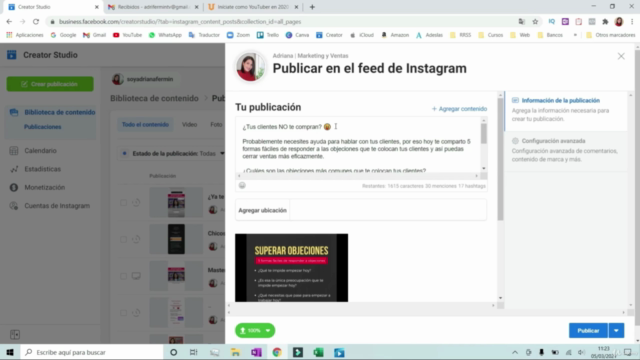
Task: Open the Canva bookmark
Action: click(297, 35)
